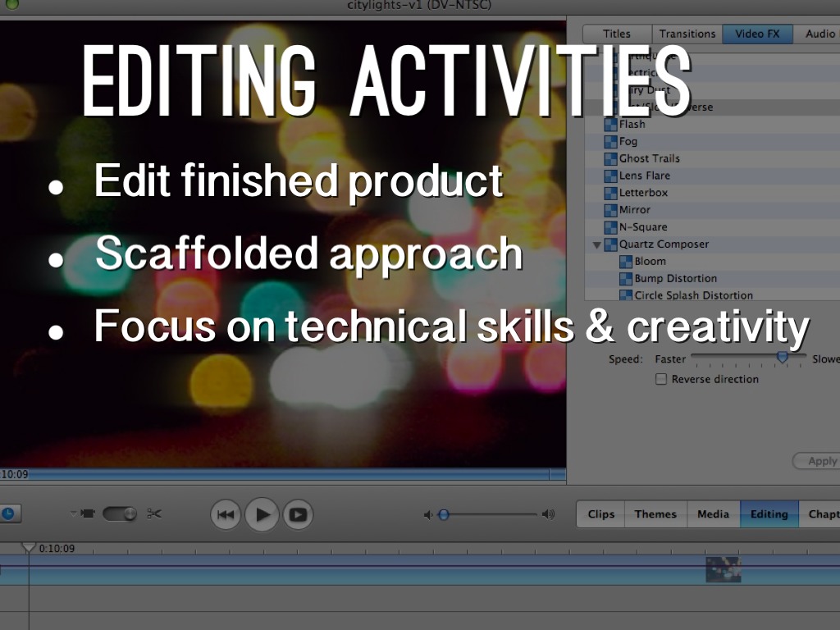Collapse the Quartz Composer group
The image size is (840, 630).
pos(596,244)
